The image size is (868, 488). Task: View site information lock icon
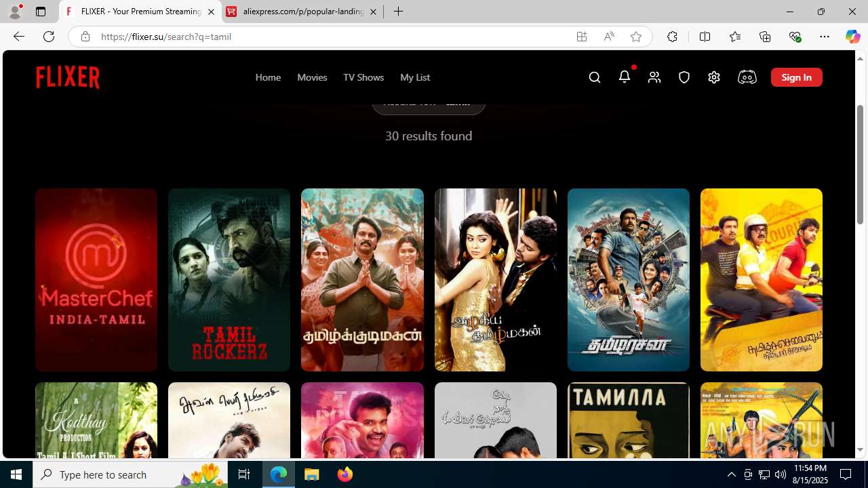pyautogui.click(x=85, y=37)
